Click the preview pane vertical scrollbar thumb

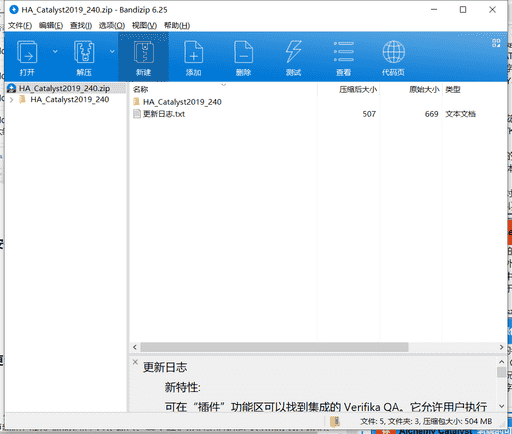point(501,372)
